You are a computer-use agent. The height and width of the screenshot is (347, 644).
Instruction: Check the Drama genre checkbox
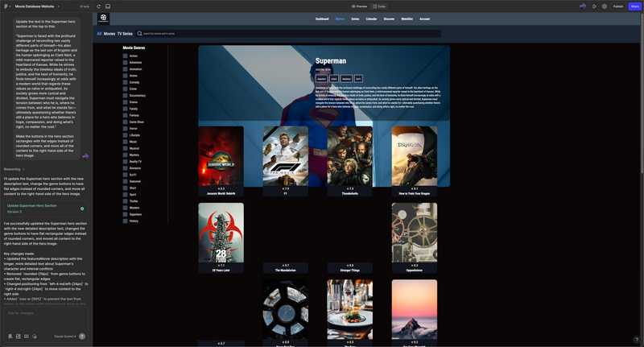point(126,101)
